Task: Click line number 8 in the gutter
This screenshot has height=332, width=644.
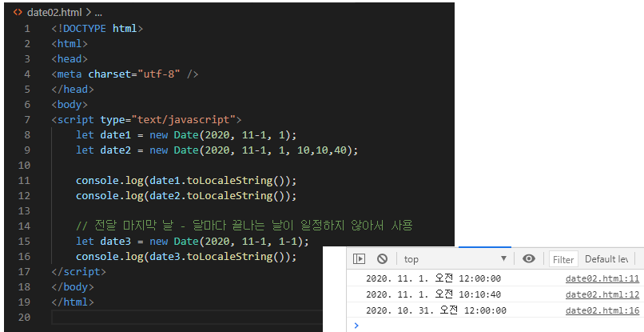Action: 27,135
